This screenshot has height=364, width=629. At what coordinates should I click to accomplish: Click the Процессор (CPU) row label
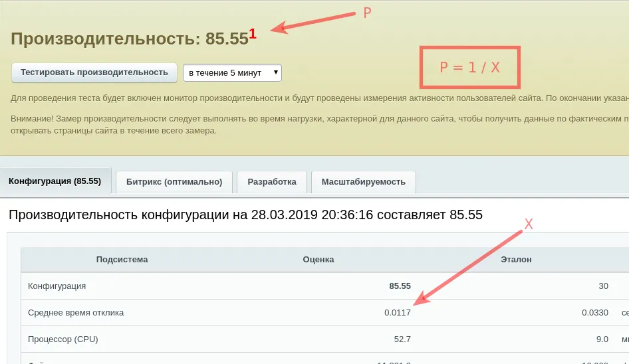tap(63, 339)
